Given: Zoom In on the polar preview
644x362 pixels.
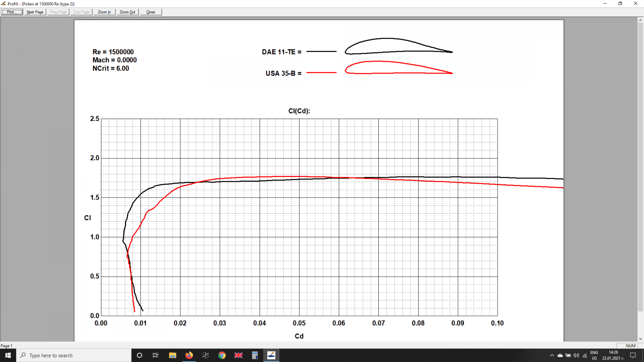Looking at the screenshot, I should pos(104,12).
